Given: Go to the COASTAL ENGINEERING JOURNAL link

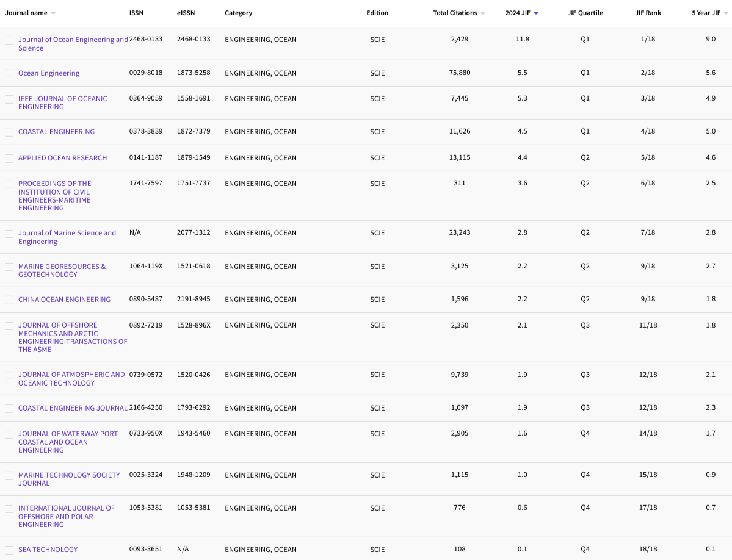Looking at the screenshot, I should pos(73,408).
